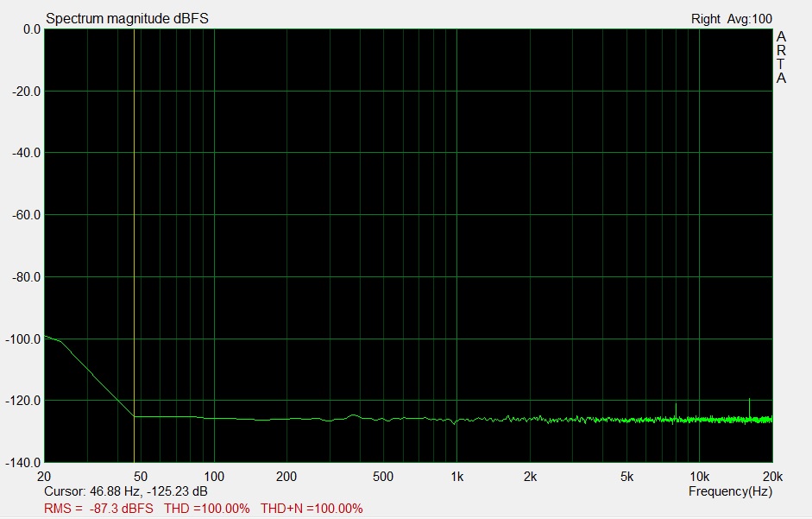
Task: Click the 'RMS = -87.3 dBFS' value
Action: [x=99, y=509]
